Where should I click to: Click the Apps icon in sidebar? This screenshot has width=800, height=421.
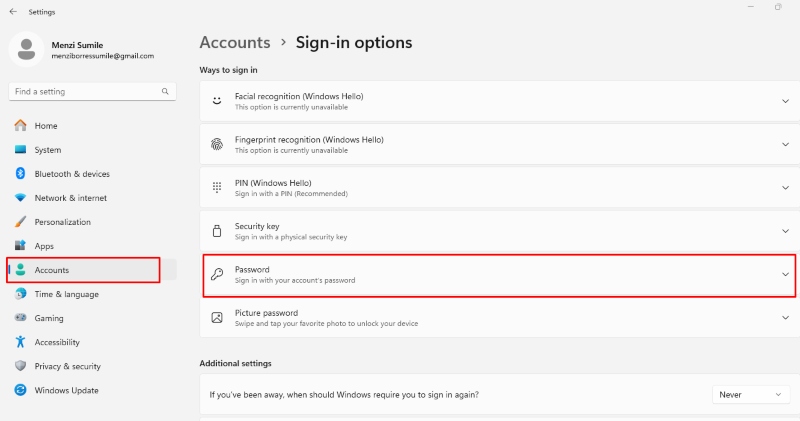[20, 245]
